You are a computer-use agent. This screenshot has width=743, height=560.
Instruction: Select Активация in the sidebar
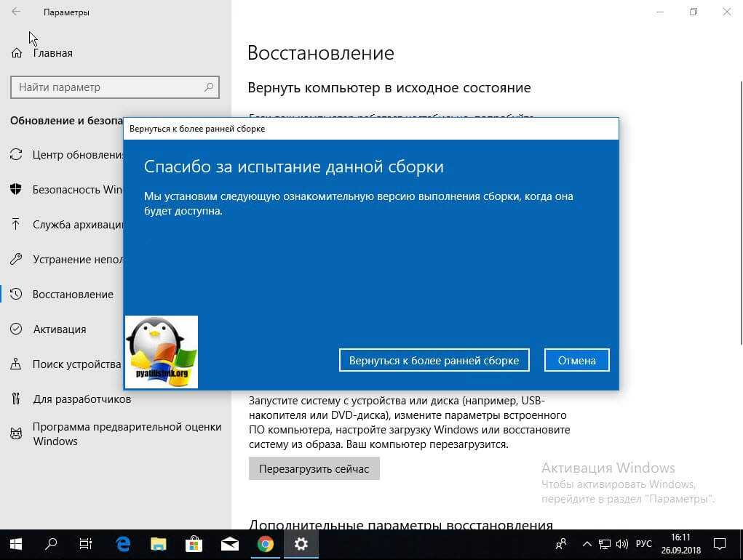pos(59,329)
